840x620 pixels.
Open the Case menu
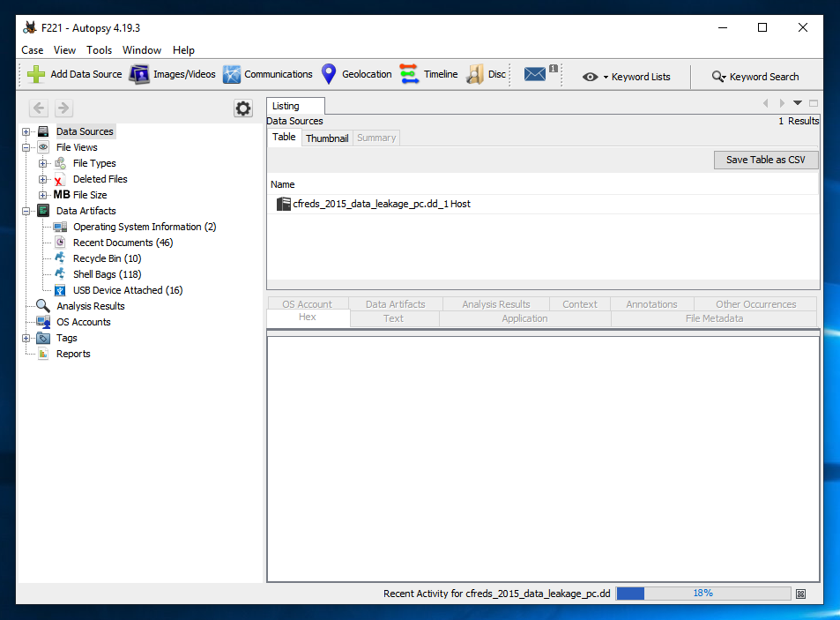click(32, 50)
